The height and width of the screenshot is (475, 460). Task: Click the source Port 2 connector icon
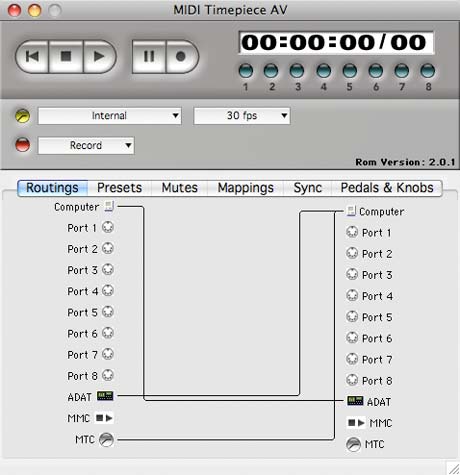[108, 248]
